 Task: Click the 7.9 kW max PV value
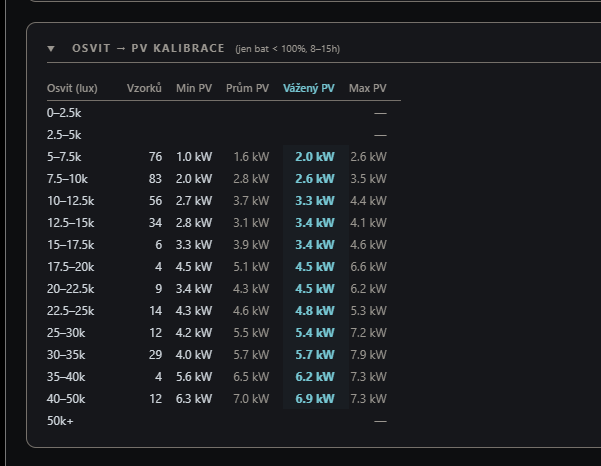click(368, 355)
